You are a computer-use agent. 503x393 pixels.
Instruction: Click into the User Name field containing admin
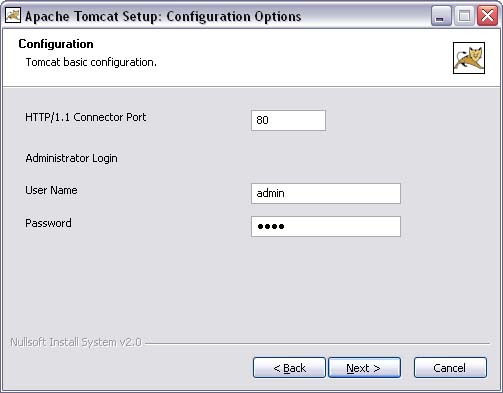[x=326, y=193]
